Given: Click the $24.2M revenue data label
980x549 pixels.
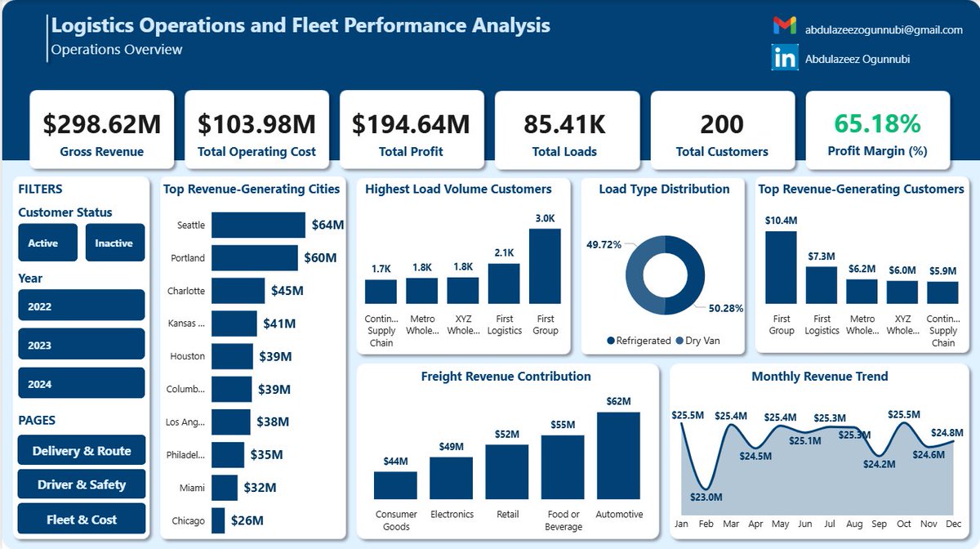Looking at the screenshot, I should tap(879, 464).
